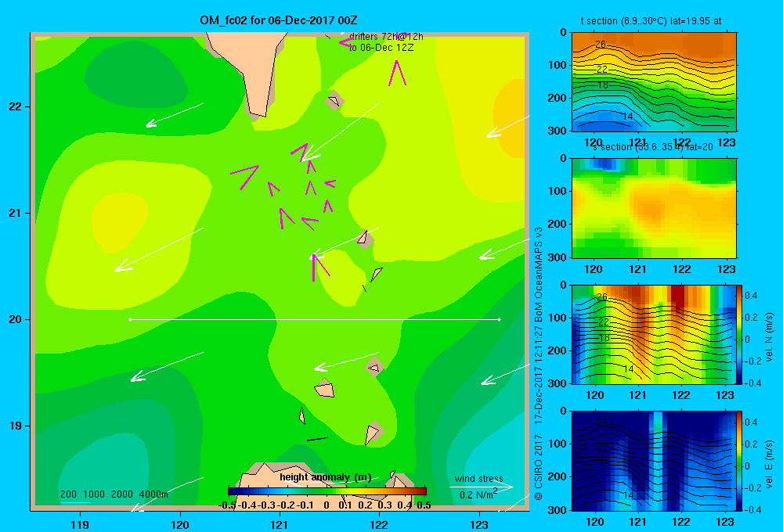Click latitude tick label 19 on main map
The width and height of the screenshot is (783, 532).
point(16,426)
